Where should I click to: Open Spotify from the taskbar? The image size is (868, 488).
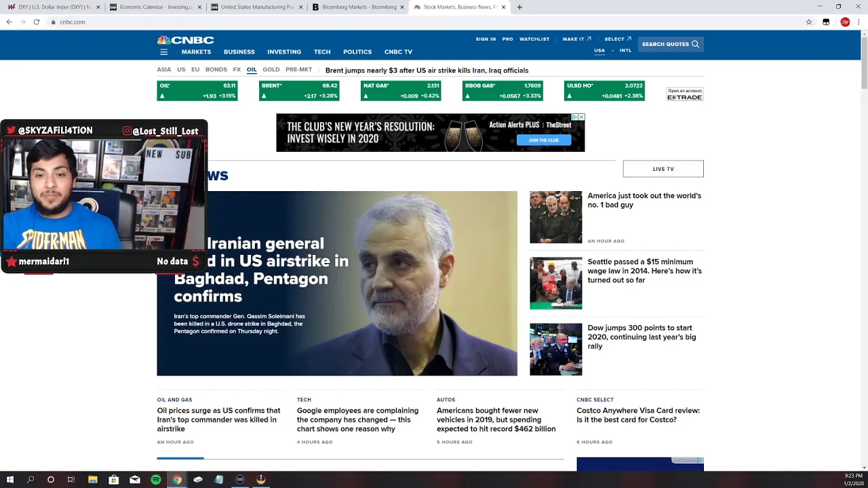(x=156, y=479)
